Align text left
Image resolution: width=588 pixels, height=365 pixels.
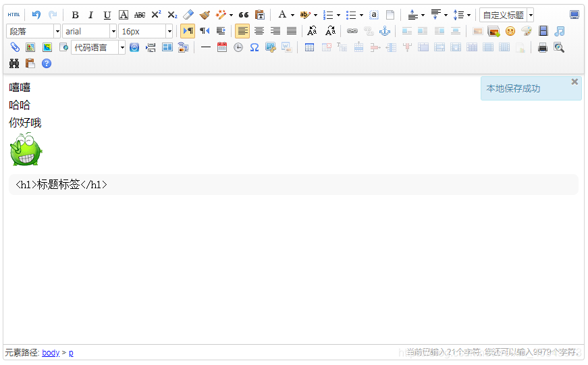pos(242,31)
